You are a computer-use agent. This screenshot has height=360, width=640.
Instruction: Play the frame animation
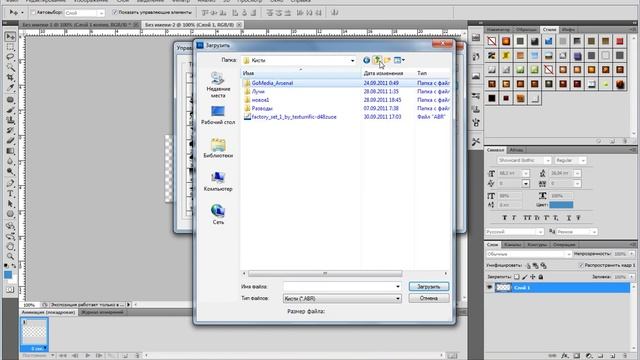[x=87, y=356]
